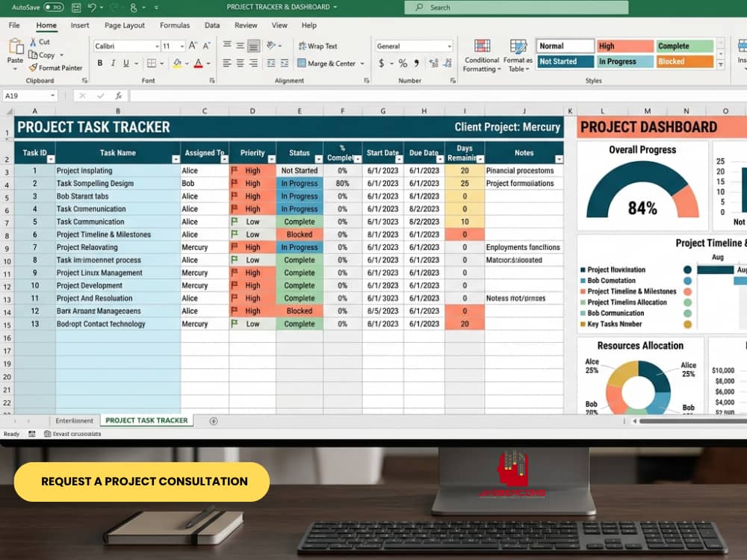This screenshot has height=560, width=747.
Task: Apply the Fill Color bucket
Action: (177, 63)
